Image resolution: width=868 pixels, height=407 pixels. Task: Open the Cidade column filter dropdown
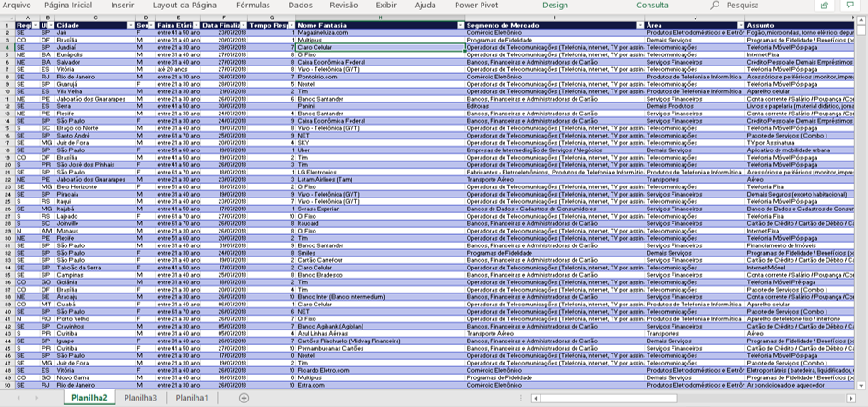pos(131,26)
